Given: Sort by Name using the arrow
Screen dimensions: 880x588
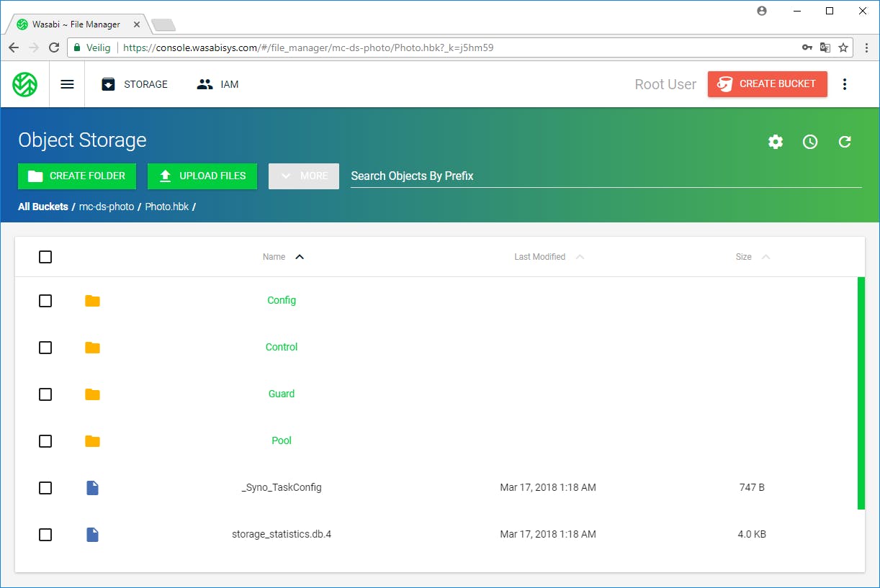Looking at the screenshot, I should click(300, 256).
